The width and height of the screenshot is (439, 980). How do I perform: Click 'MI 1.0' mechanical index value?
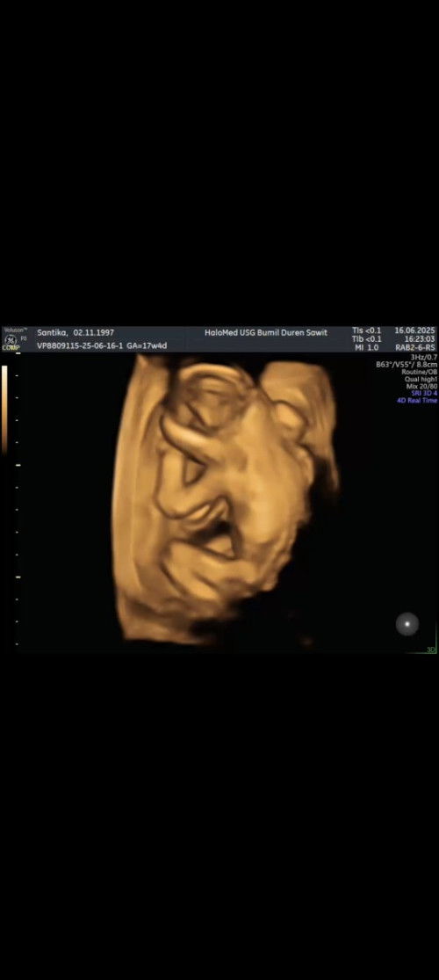coord(367,347)
